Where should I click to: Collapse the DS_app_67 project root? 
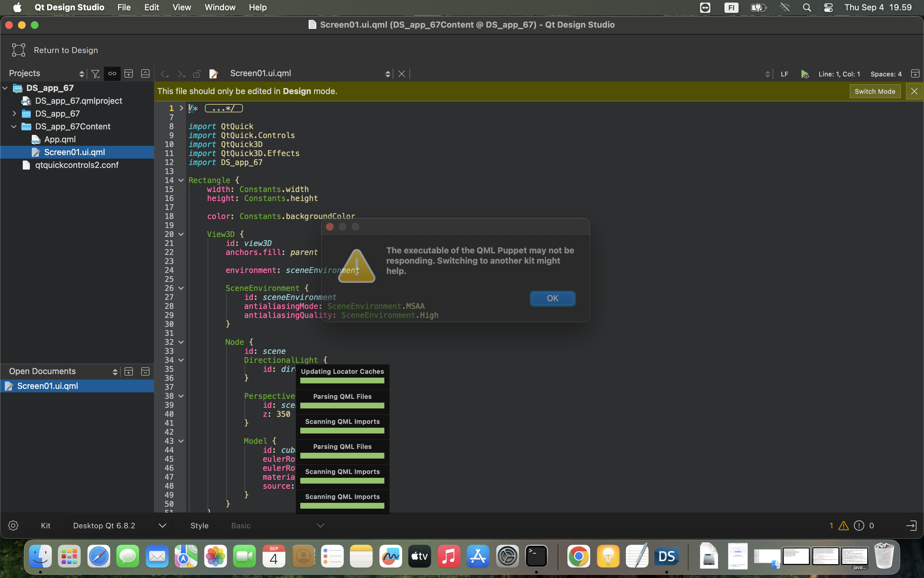tap(5, 88)
